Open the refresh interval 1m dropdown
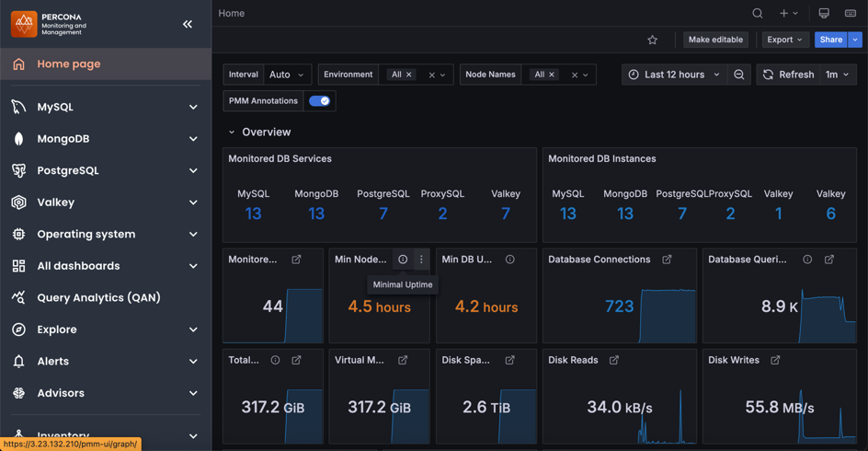 [x=837, y=75]
